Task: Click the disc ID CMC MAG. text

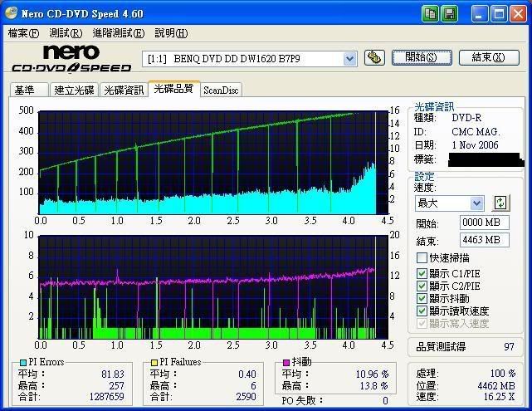Action: coord(476,132)
